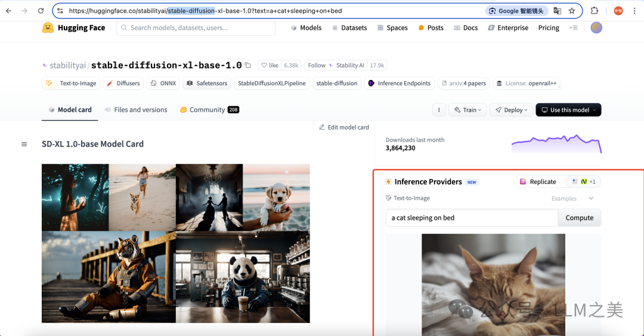Select the StableDiffusionXLPipeline tag
Viewport: 644px width, 336px height.
point(271,83)
